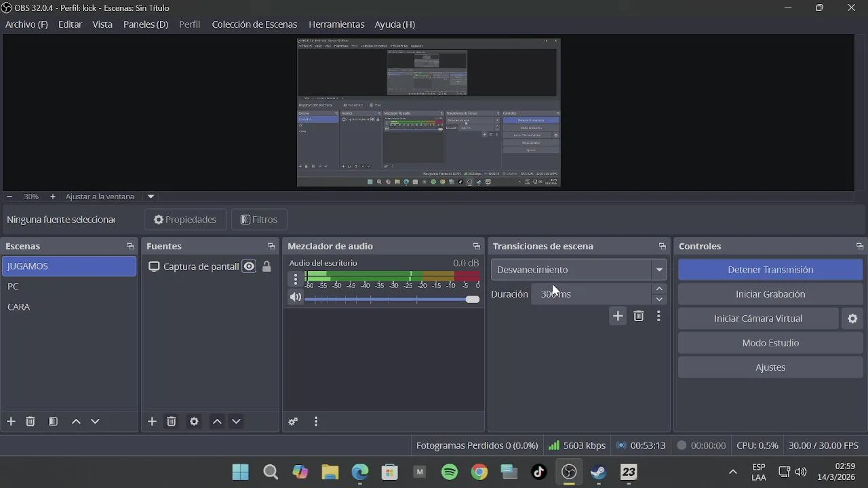The height and width of the screenshot is (488, 868).
Task: Click 5603 kbps bitrate in status bar
Action: (577, 445)
